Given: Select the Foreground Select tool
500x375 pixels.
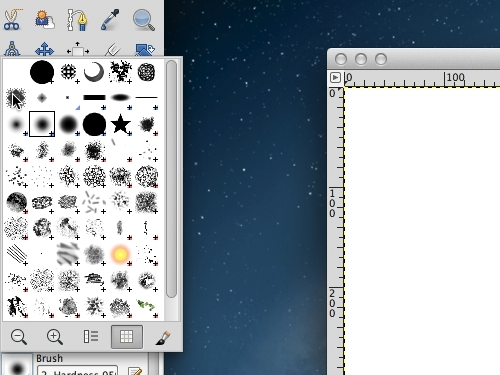Looking at the screenshot, I should point(45,20).
